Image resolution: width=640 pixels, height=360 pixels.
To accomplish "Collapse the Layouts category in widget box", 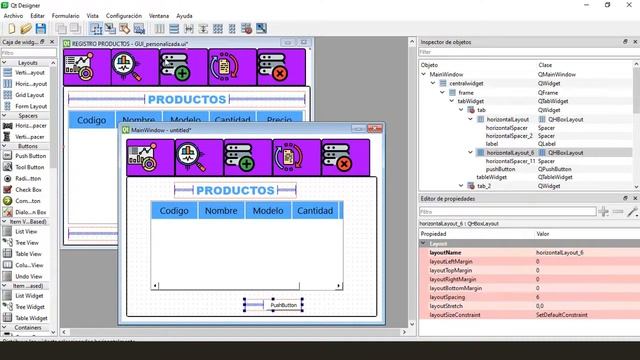I will pos(4,63).
